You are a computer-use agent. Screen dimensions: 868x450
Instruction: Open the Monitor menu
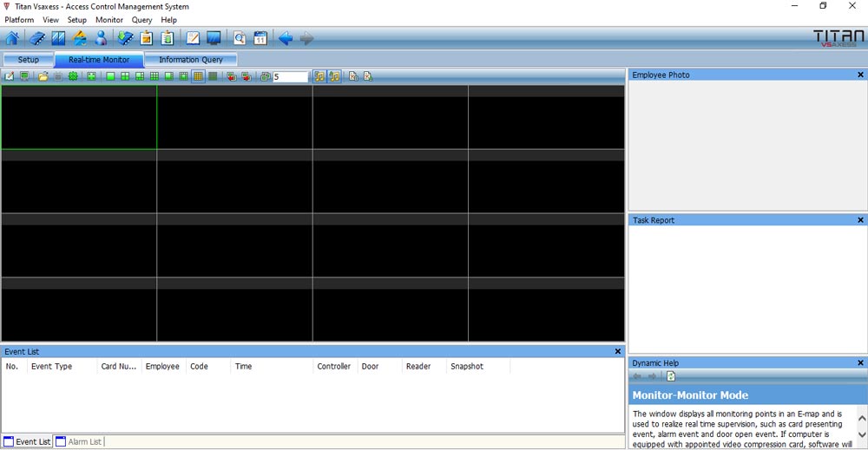[109, 20]
